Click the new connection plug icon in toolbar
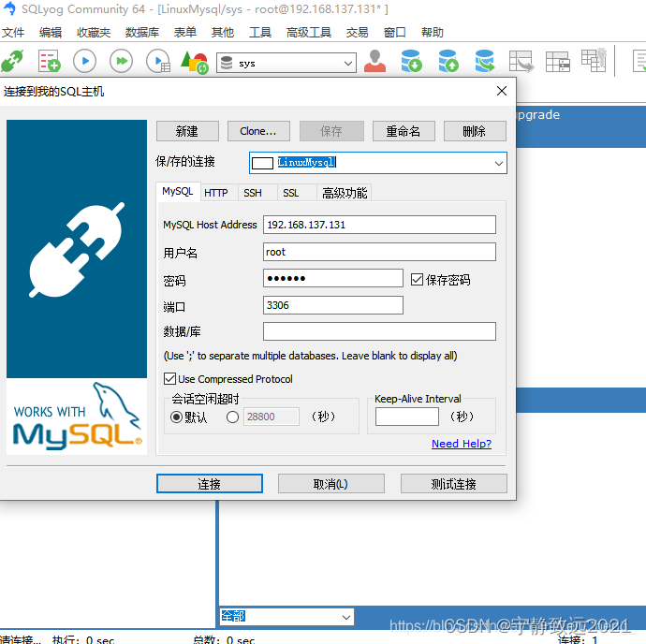646x644 pixels. pos(13,62)
